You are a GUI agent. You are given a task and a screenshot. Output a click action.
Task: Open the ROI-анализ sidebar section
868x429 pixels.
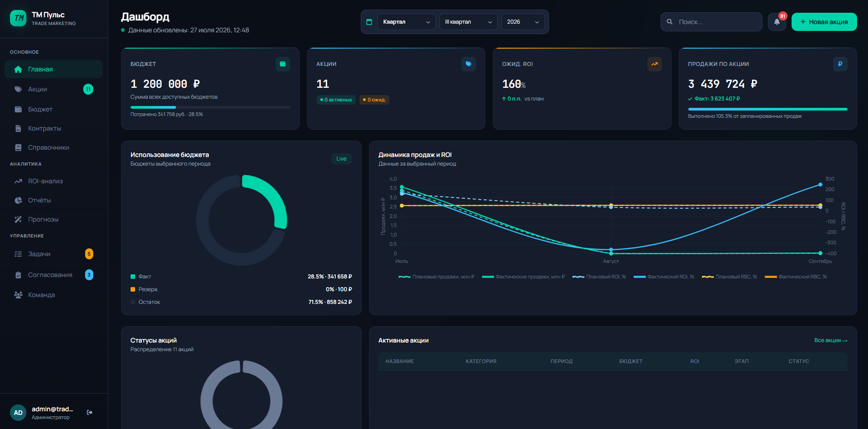coord(54,181)
